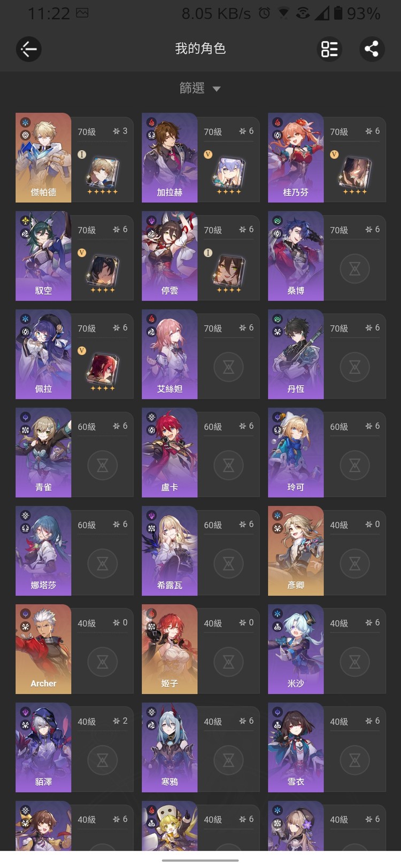Tap the arrow next to 篩選
Image resolution: width=401 pixels, height=868 pixels.
click(x=217, y=89)
